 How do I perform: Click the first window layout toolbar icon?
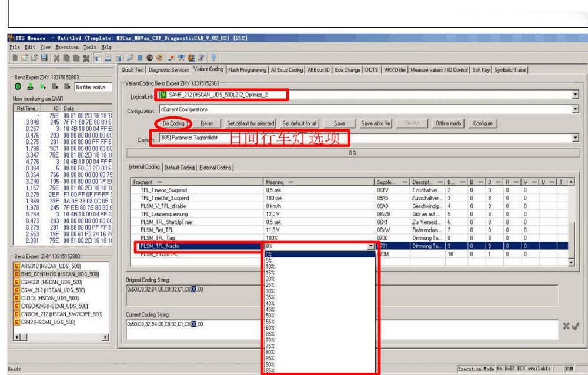(x=98, y=58)
